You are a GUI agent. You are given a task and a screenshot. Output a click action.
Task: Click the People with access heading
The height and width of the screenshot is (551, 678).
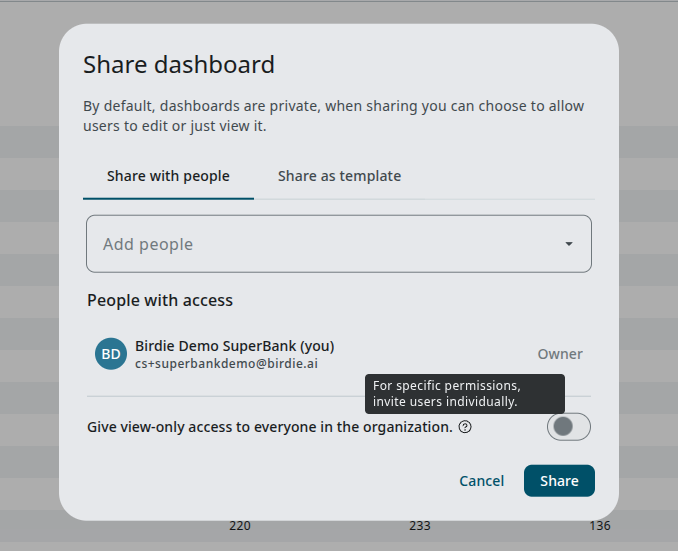[160, 300]
